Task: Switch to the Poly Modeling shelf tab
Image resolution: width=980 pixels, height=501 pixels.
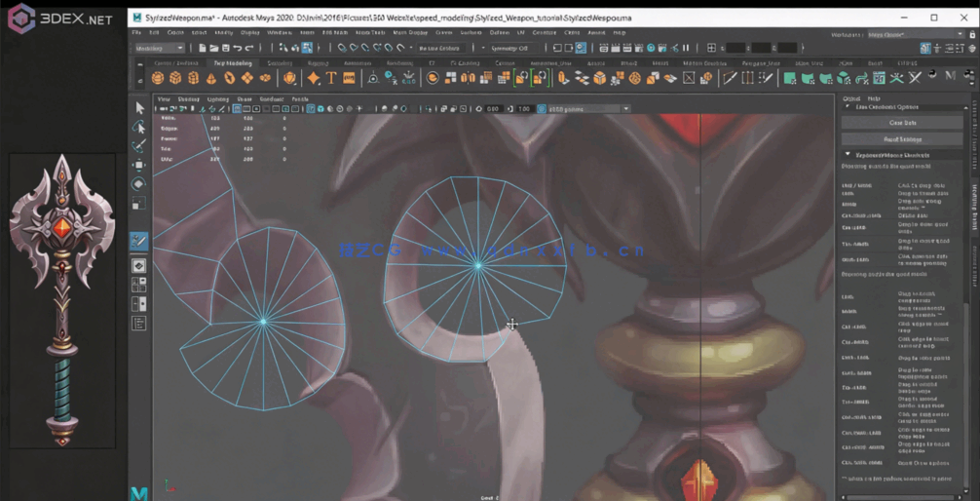Action: click(232, 63)
